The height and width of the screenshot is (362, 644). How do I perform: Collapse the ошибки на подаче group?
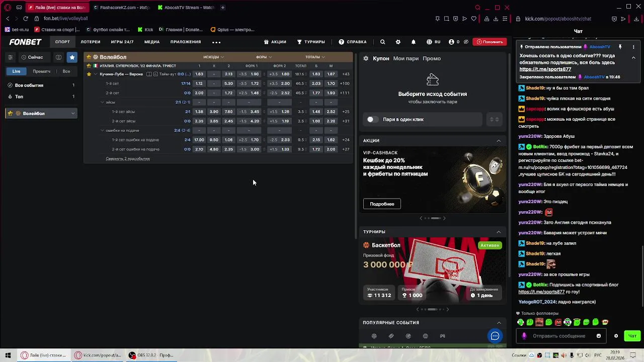(x=102, y=130)
